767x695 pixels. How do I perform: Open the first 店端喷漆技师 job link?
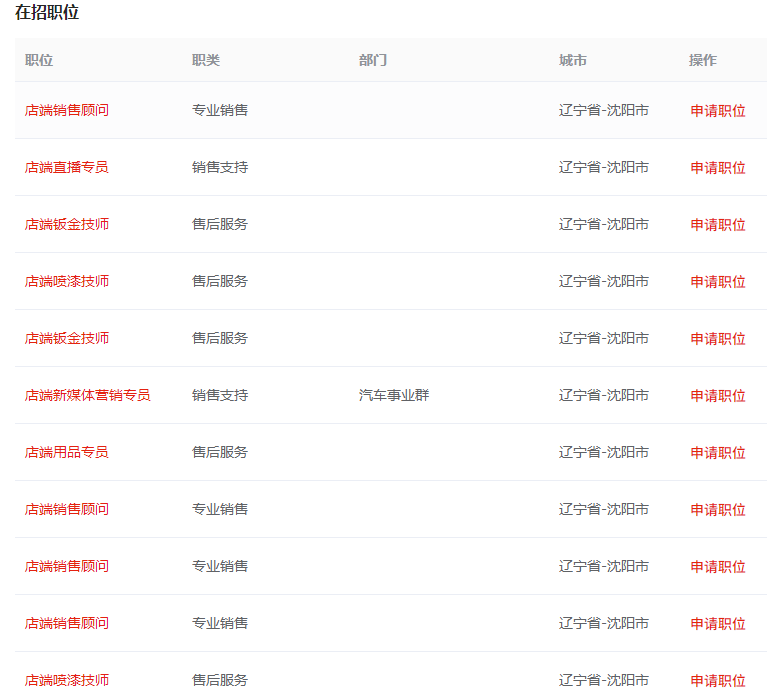coord(67,282)
